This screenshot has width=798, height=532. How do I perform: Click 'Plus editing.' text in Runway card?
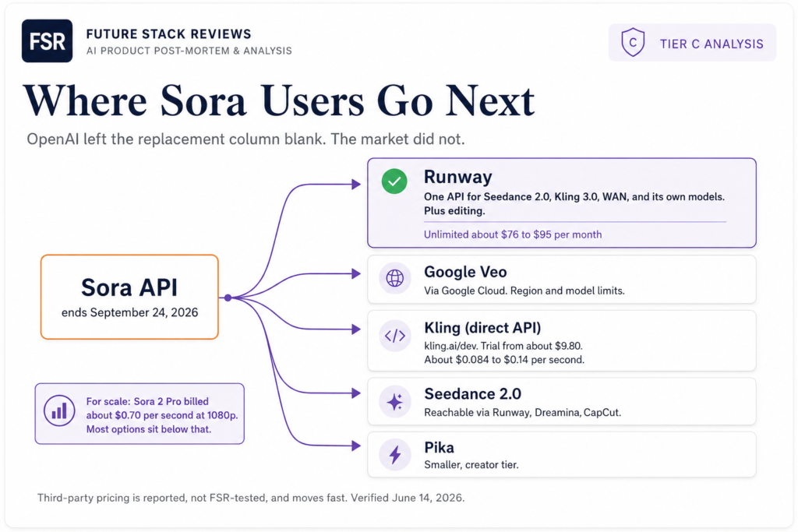pyautogui.click(x=454, y=211)
